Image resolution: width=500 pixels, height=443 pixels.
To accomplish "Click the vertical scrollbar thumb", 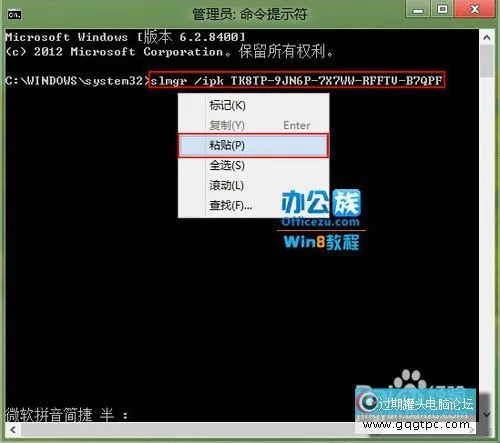I will pos(487,61).
